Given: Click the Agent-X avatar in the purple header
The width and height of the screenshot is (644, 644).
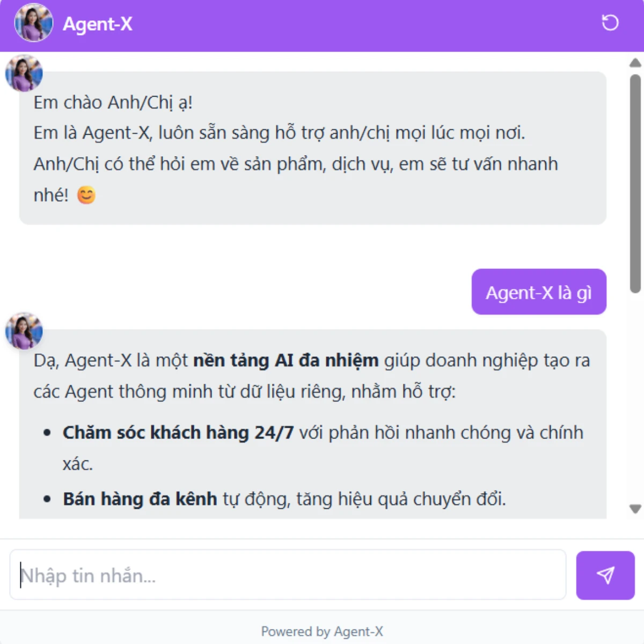Looking at the screenshot, I should pyautogui.click(x=34, y=23).
